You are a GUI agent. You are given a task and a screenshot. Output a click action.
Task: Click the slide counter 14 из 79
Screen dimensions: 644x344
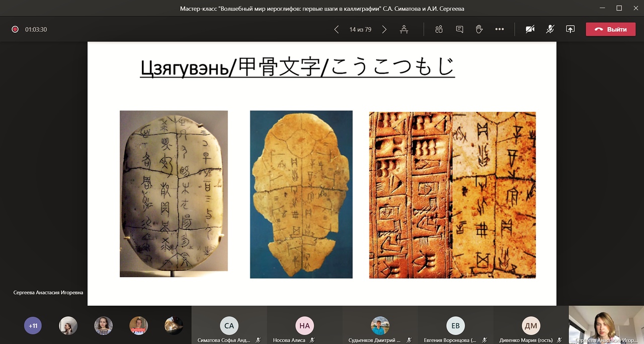pyautogui.click(x=360, y=30)
